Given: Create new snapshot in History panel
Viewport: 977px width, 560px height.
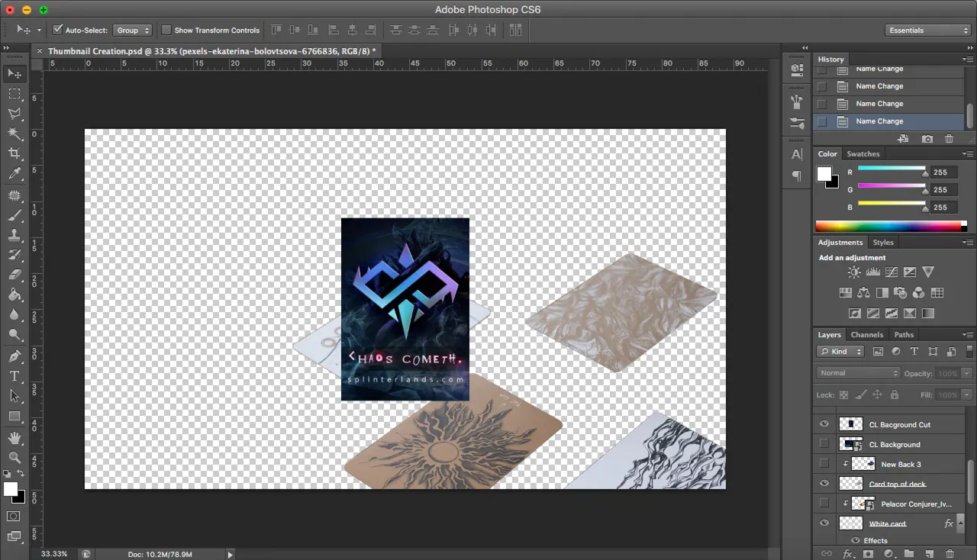Looking at the screenshot, I should 927,139.
